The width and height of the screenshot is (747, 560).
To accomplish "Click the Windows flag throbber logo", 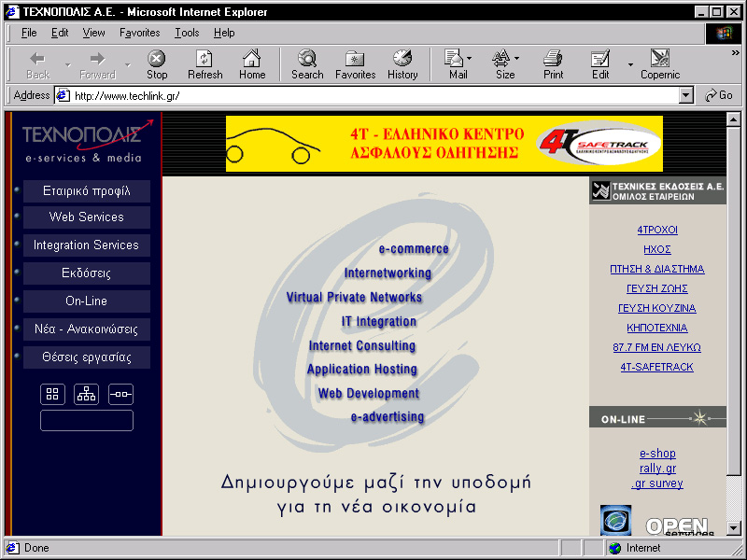I will point(723,33).
